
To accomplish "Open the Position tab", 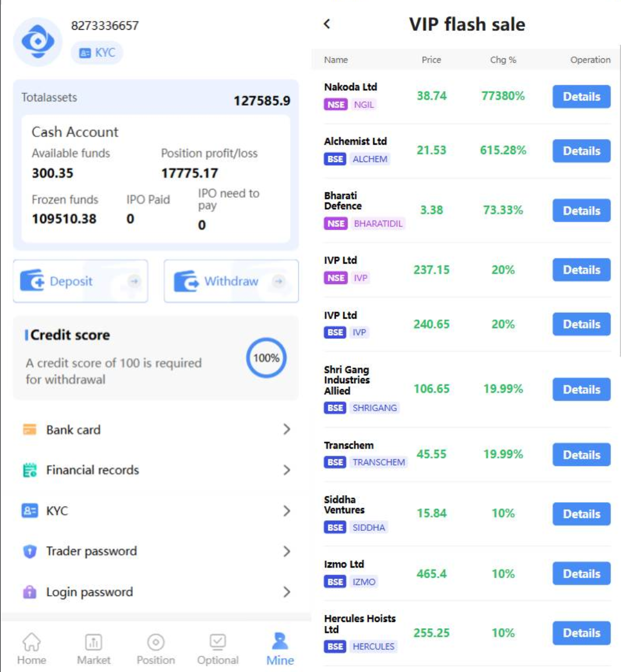I will (156, 649).
